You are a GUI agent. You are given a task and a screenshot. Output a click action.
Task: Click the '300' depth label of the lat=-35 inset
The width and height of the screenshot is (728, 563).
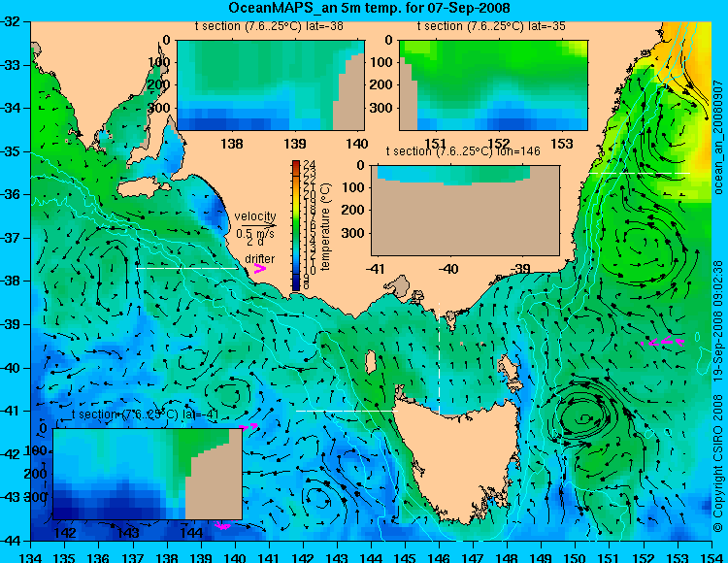(381, 108)
